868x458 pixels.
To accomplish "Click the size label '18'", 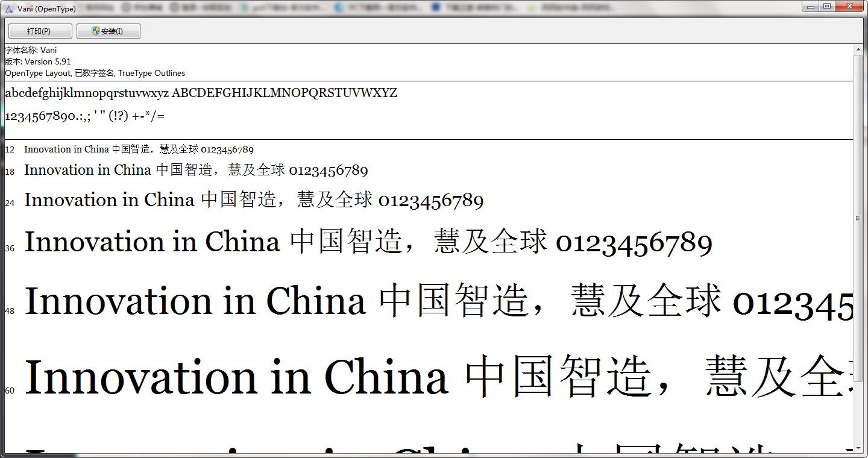I will click(x=10, y=172).
